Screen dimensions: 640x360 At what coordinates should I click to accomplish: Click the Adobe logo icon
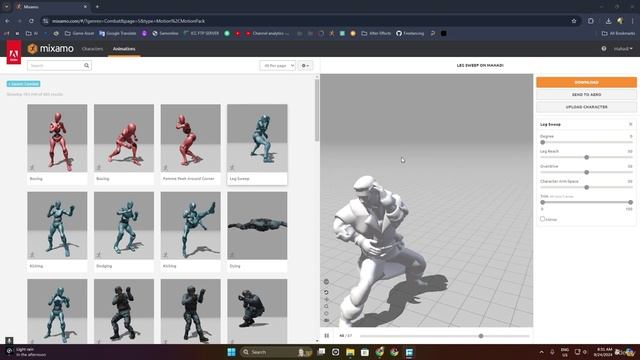click(13, 53)
